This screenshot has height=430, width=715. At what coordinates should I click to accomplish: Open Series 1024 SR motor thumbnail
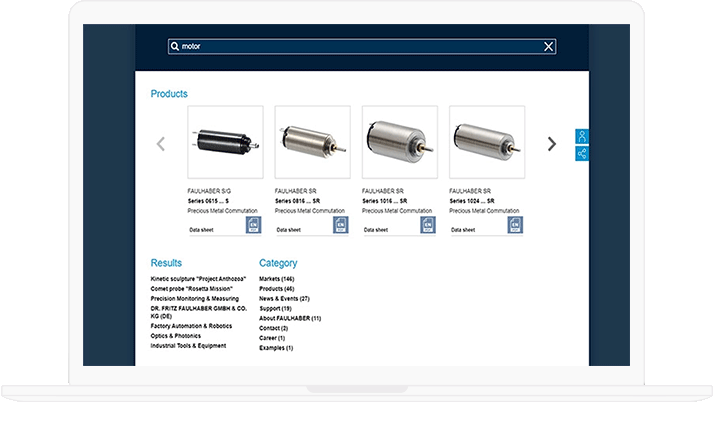[x=487, y=142]
